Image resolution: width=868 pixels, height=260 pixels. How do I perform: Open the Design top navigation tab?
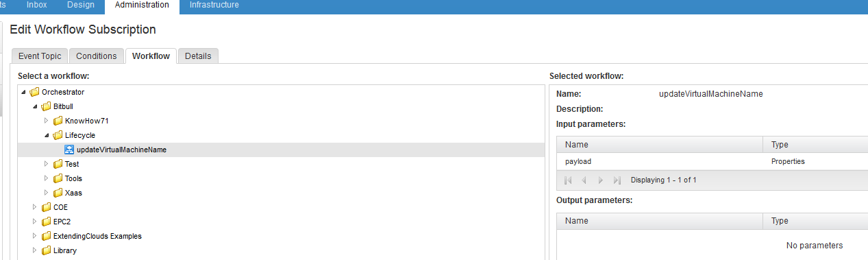point(81,5)
